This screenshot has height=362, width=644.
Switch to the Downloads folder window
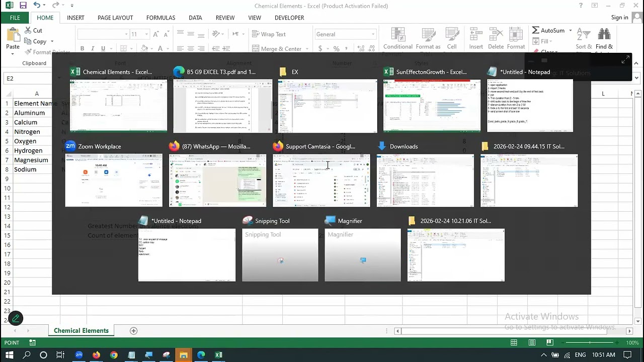[x=425, y=180]
